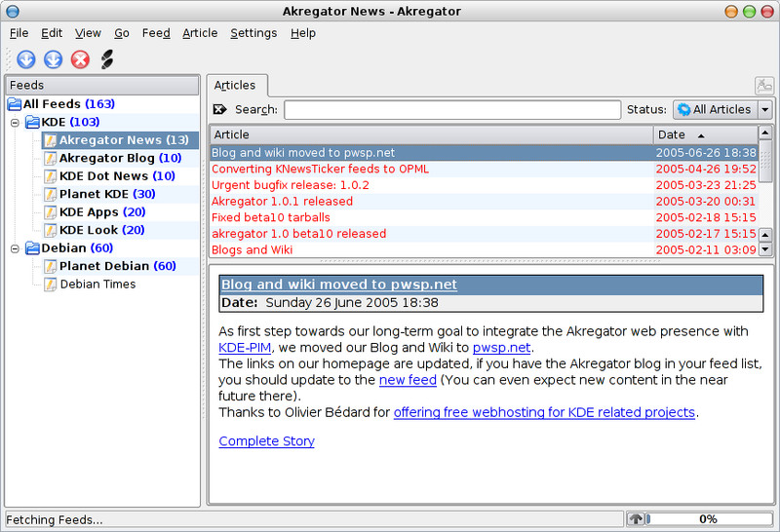This screenshot has width=780, height=532.
Task: Open the pwsp.net link in article text
Action: click(x=501, y=348)
